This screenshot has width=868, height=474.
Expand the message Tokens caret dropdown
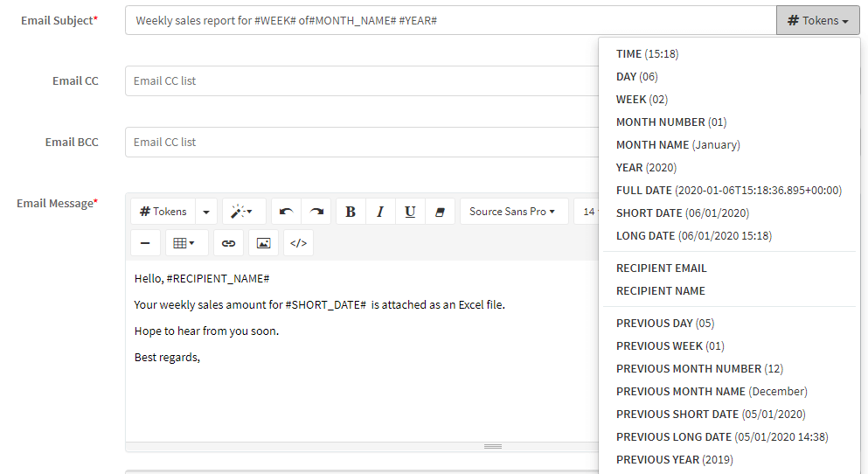point(206,212)
